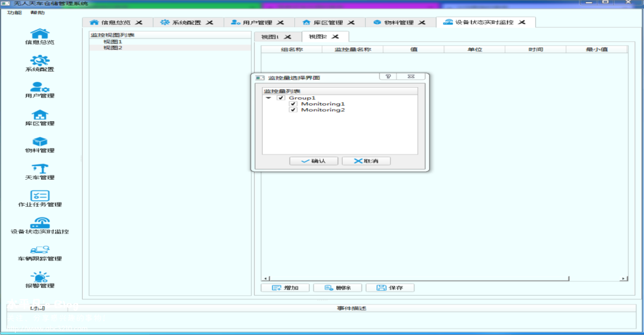Open 车辆跟踪管理 truck icon in sidebar
This screenshot has height=335, width=644.
tap(40, 249)
